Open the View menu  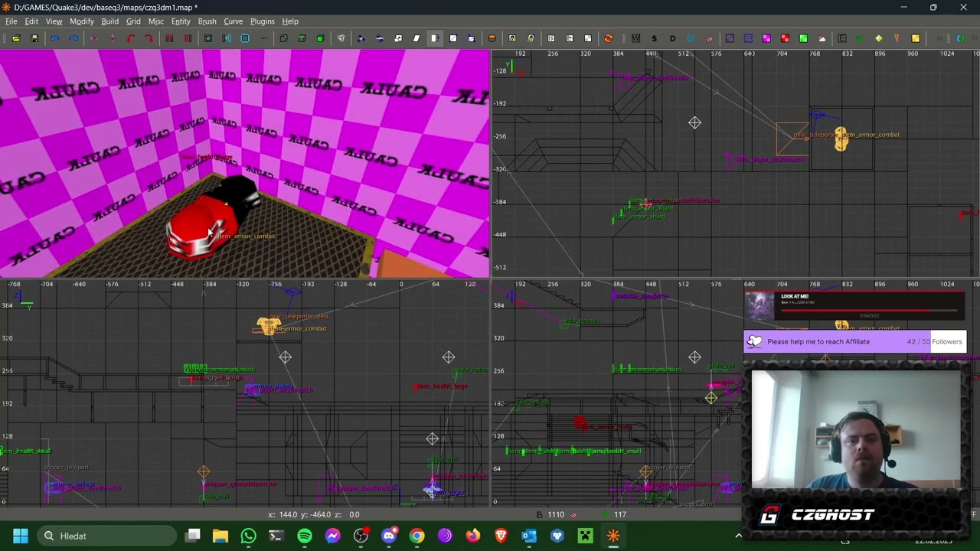point(54,21)
